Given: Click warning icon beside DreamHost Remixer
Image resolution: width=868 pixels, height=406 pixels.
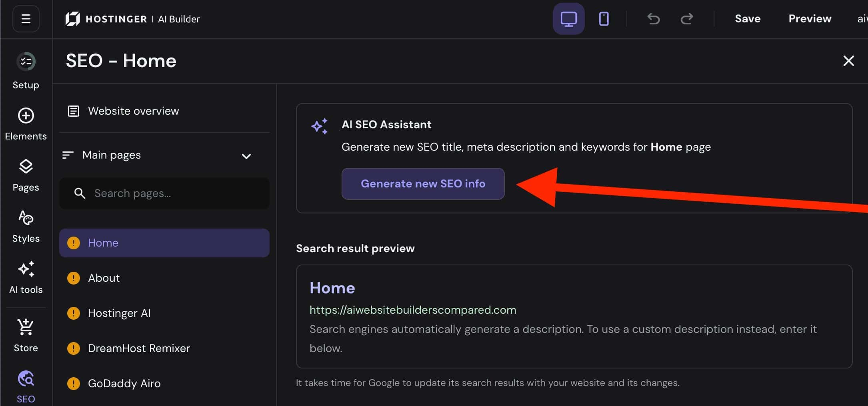Looking at the screenshot, I should [74, 348].
